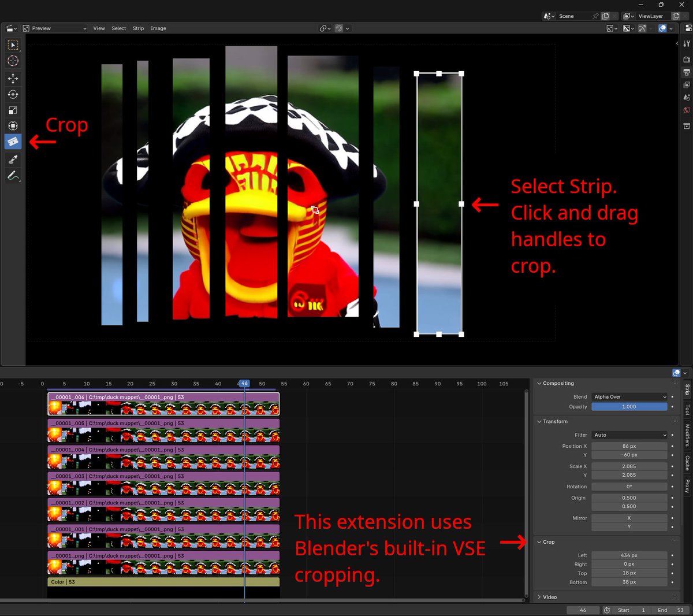
Task: Open the sequencer editor type menu icon
Action: click(12, 28)
